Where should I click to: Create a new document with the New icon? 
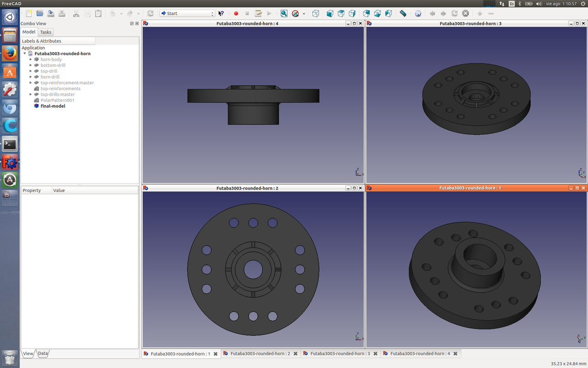[28, 14]
